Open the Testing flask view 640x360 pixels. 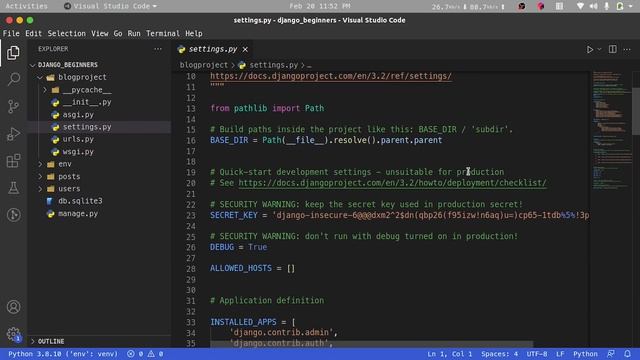click(13, 188)
